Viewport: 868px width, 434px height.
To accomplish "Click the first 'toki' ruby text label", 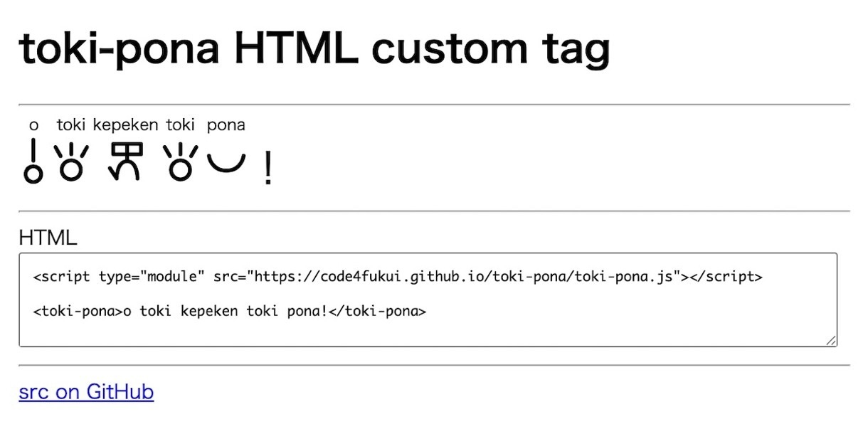I will [x=71, y=125].
